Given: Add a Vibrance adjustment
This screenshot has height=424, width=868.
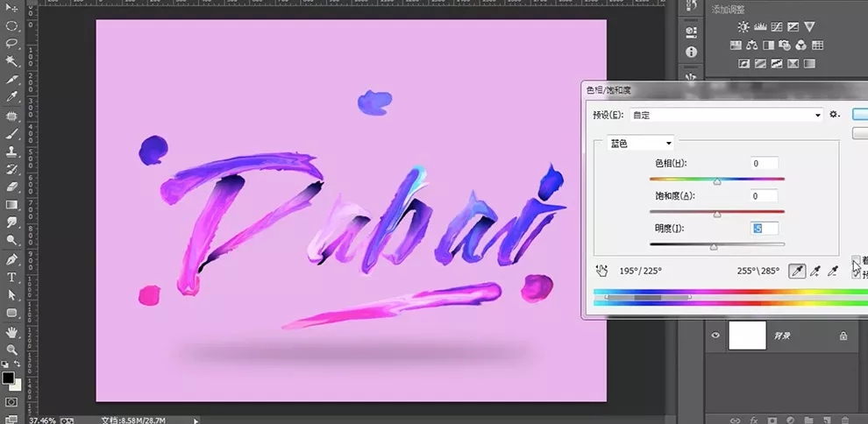Looking at the screenshot, I should point(809,26).
